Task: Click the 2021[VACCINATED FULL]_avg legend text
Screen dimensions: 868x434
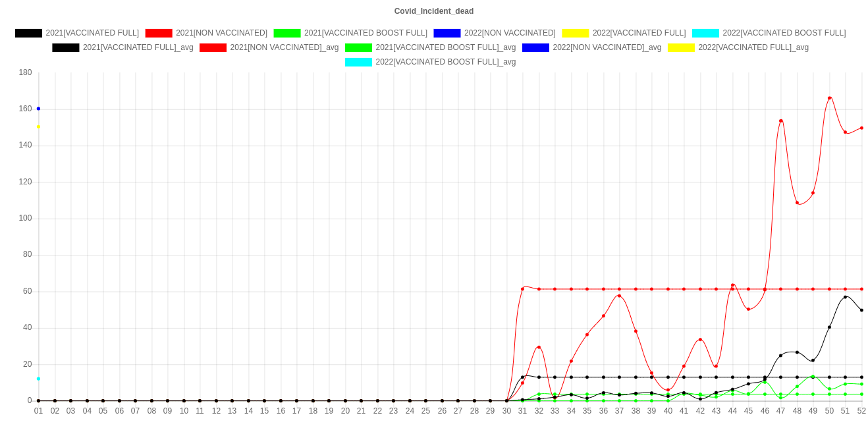Action: pyautogui.click(x=138, y=47)
